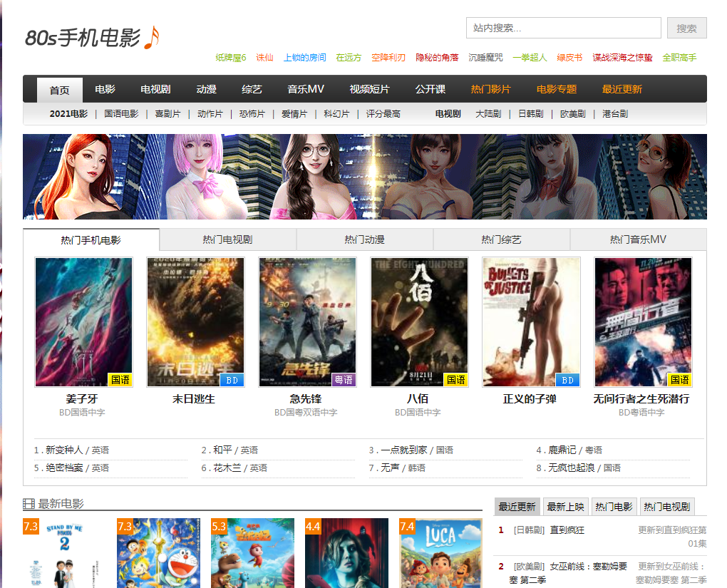Open the 港台剧 category link
Image resolution: width=727 pixels, height=588 pixels.
point(615,114)
